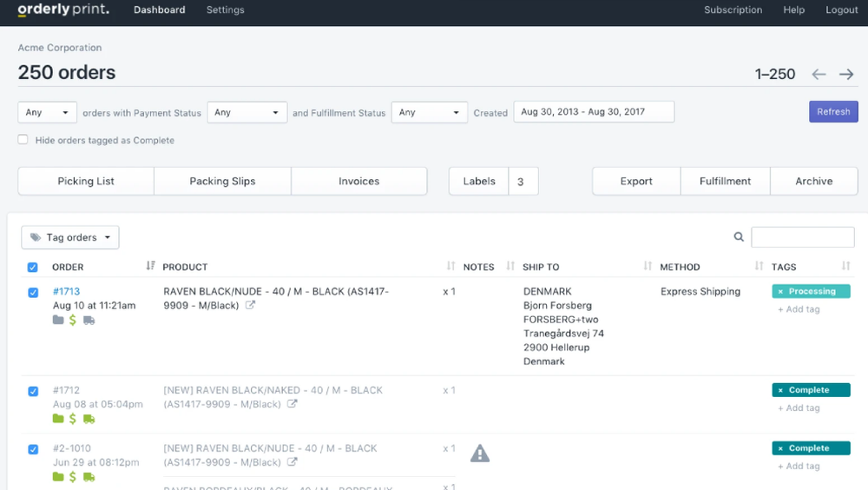
Task: Click the green truck icon under order #1712
Action: pos(89,419)
